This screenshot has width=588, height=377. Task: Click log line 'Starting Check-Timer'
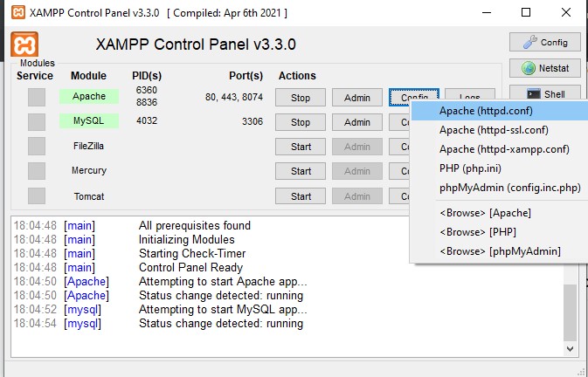click(x=192, y=253)
